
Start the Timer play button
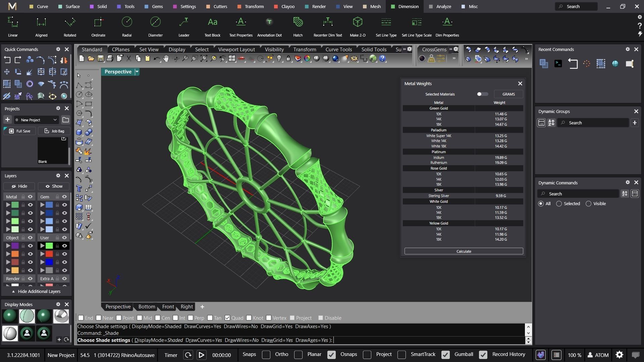pos(201,355)
